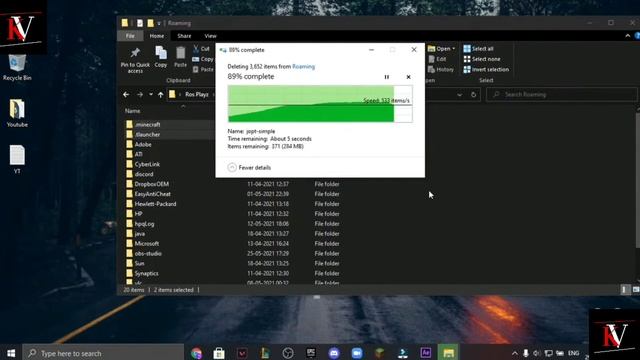Click Ros Playz in address bar
Viewport: 640px width, 360px height.
point(197,94)
